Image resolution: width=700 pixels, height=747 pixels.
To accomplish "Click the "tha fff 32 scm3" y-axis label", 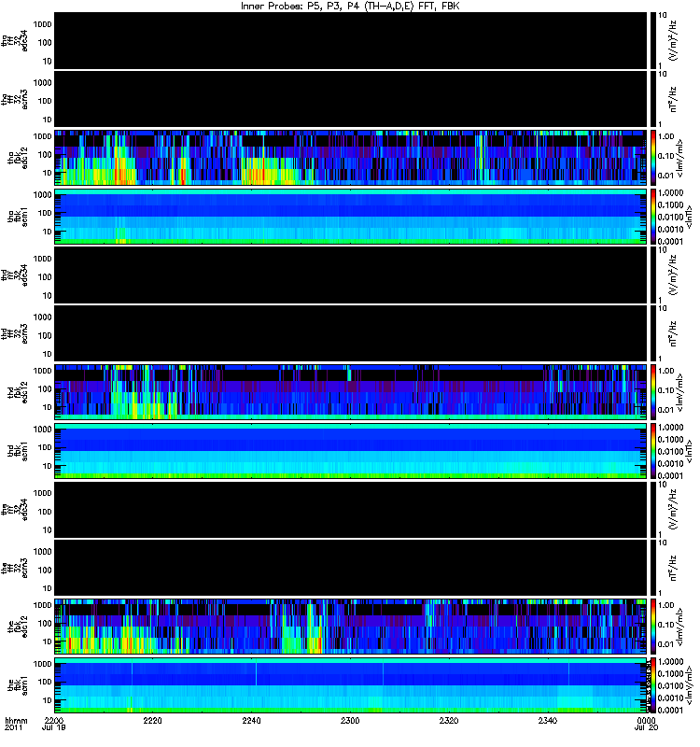I will (15, 100).
